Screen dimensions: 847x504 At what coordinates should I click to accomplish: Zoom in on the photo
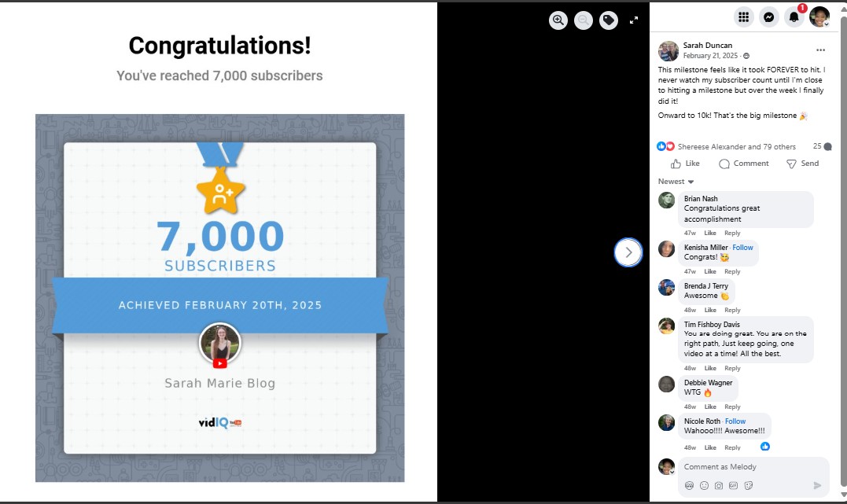(x=558, y=21)
